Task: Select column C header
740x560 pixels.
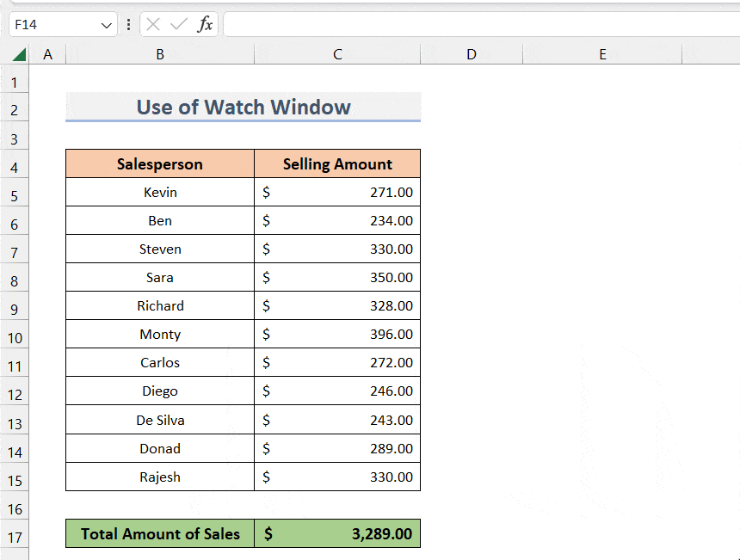Action: tap(337, 54)
